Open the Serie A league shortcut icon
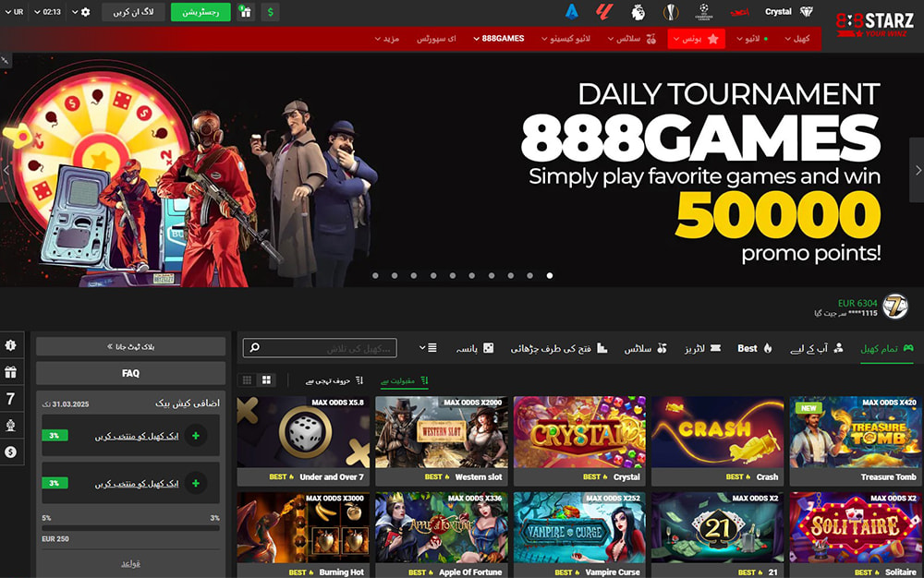Image resolution: width=924 pixels, height=578 pixels. pyautogui.click(x=571, y=12)
